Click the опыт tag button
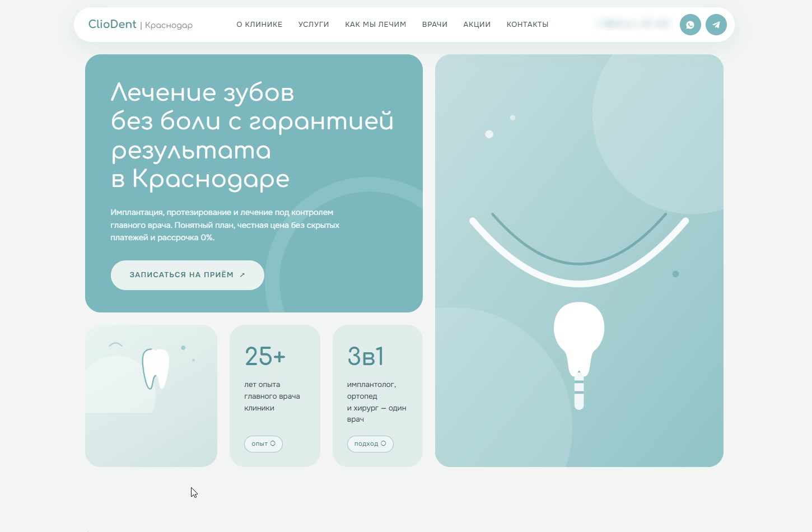The height and width of the screenshot is (532, 812). pyautogui.click(x=263, y=444)
